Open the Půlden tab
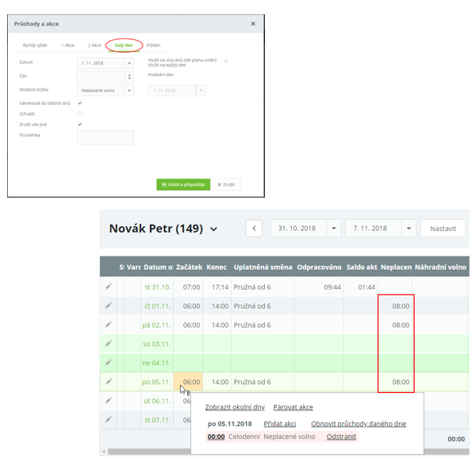The width and height of the screenshot is (476, 458). (x=153, y=45)
